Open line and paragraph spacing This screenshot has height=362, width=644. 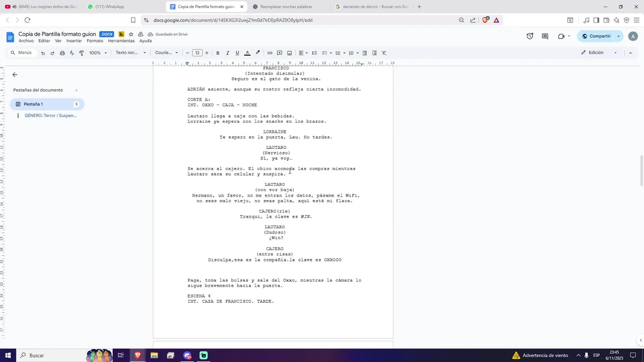(314, 53)
